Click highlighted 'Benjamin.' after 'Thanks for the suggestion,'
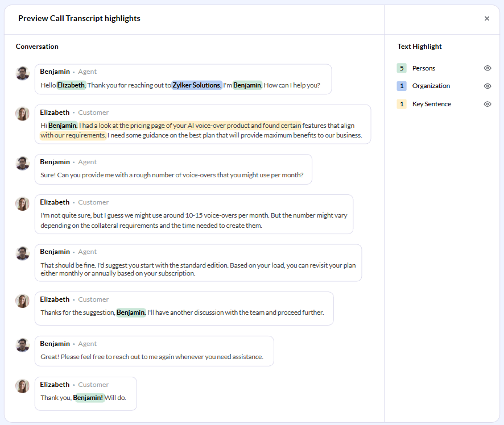The width and height of the screenshot is (504, 425). (131, 312)
